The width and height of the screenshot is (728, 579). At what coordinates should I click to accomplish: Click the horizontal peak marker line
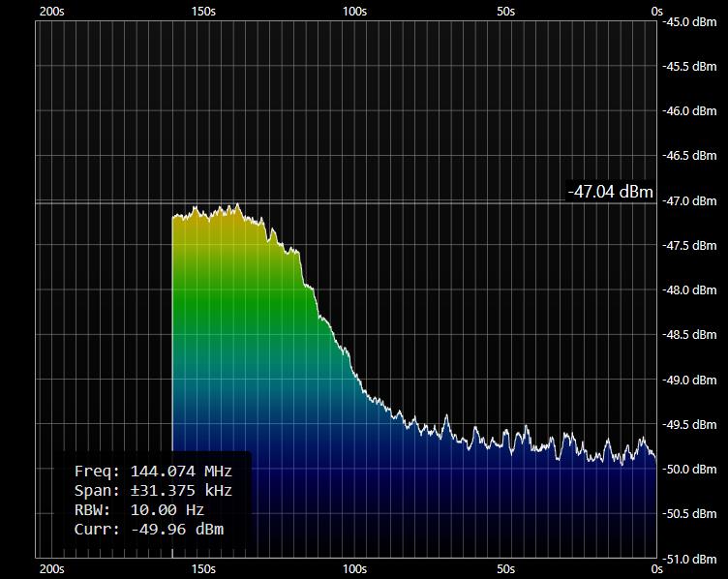(346, 203)
